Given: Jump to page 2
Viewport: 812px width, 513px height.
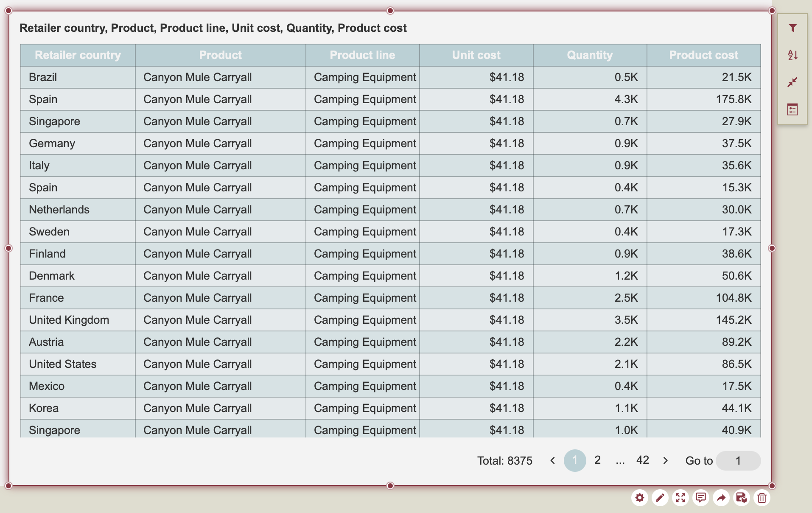Looking at the screenshot, I should pos(597,460).
